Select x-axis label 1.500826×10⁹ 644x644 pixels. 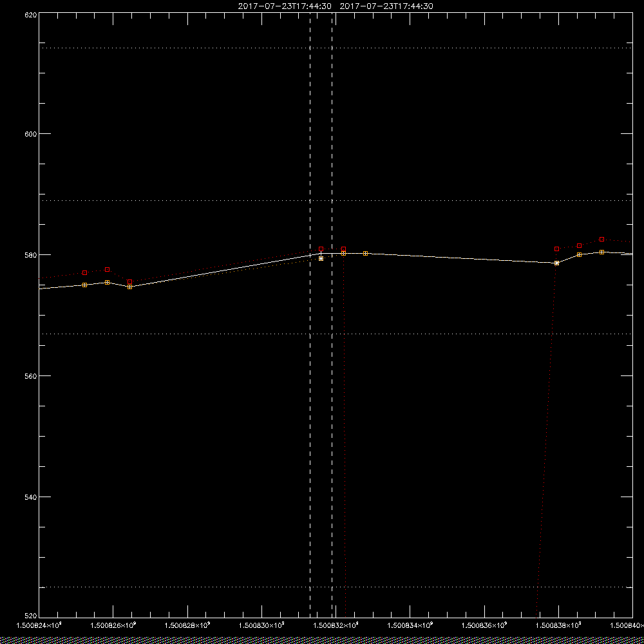(113, 625)
